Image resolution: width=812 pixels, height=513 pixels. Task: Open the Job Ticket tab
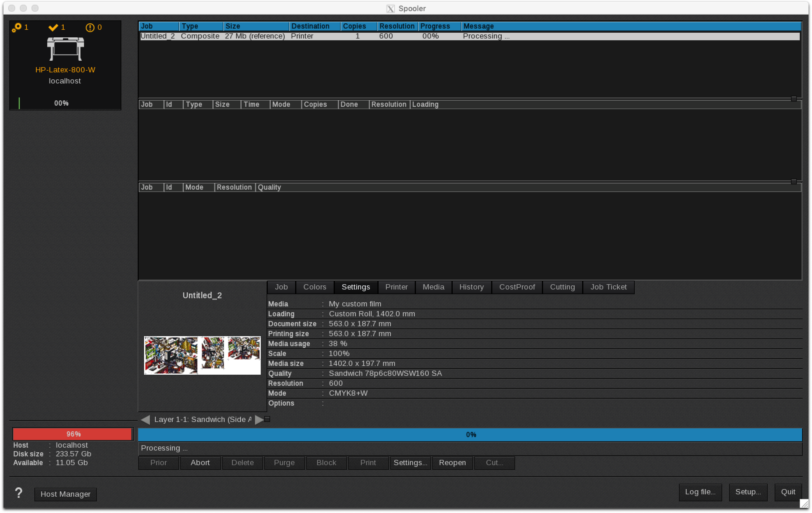(608, 287)
